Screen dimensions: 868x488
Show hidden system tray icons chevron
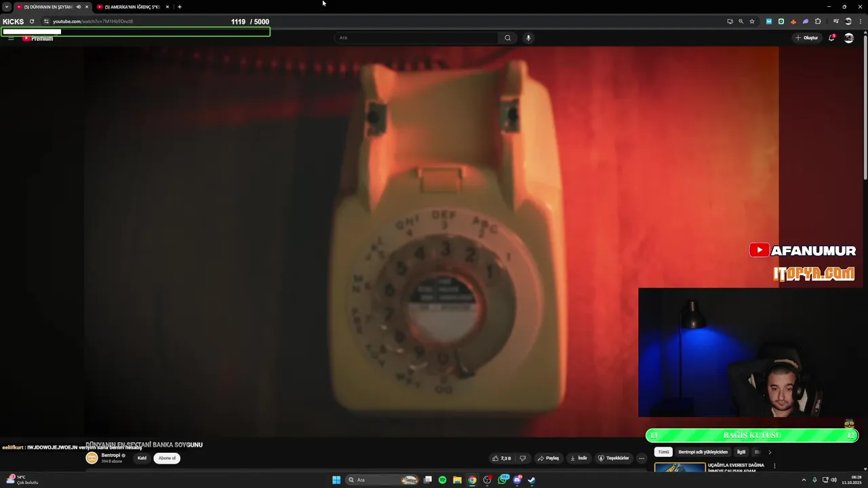[x=805, y=480]
